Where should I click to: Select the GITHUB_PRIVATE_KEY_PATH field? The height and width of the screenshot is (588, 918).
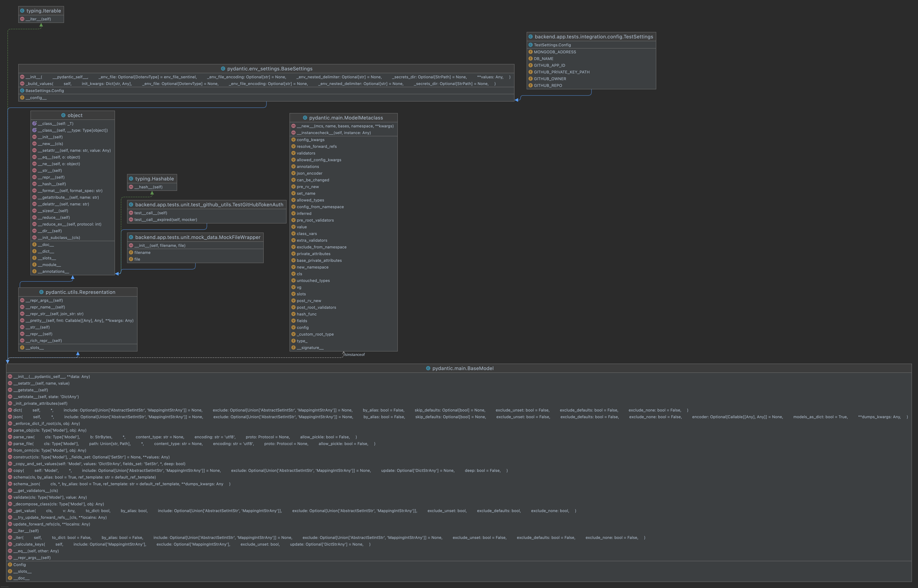tap(562, 72)
